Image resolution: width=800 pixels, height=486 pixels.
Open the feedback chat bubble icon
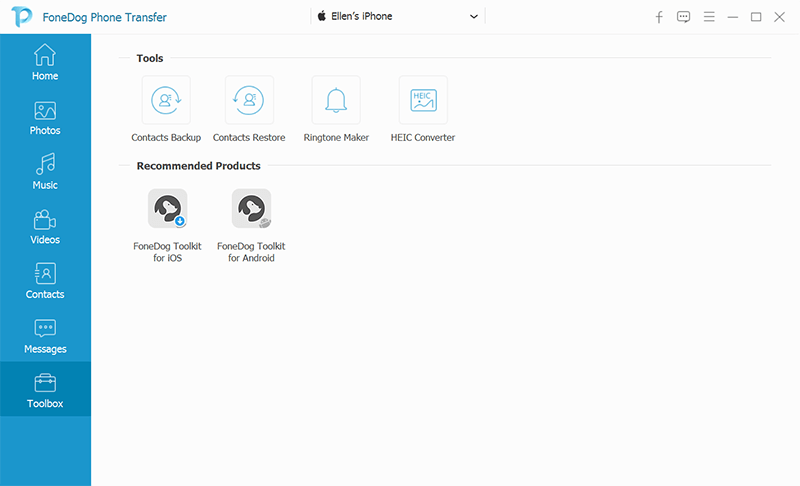[x=684, y=17]
